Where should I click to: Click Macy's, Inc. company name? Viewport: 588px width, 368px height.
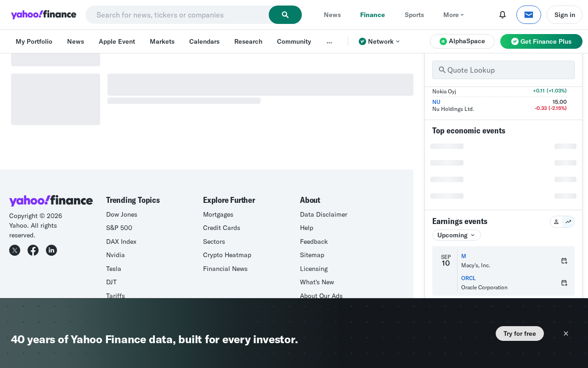point(475,265)
